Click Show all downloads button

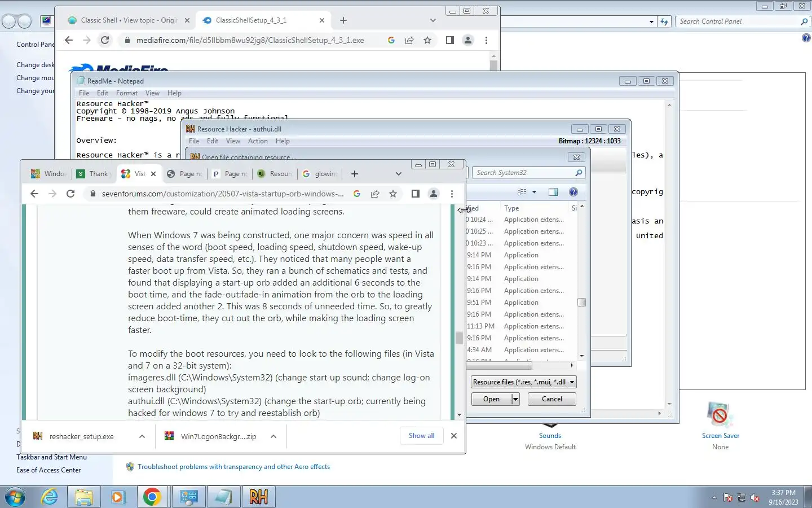click(x=422, y=436)
